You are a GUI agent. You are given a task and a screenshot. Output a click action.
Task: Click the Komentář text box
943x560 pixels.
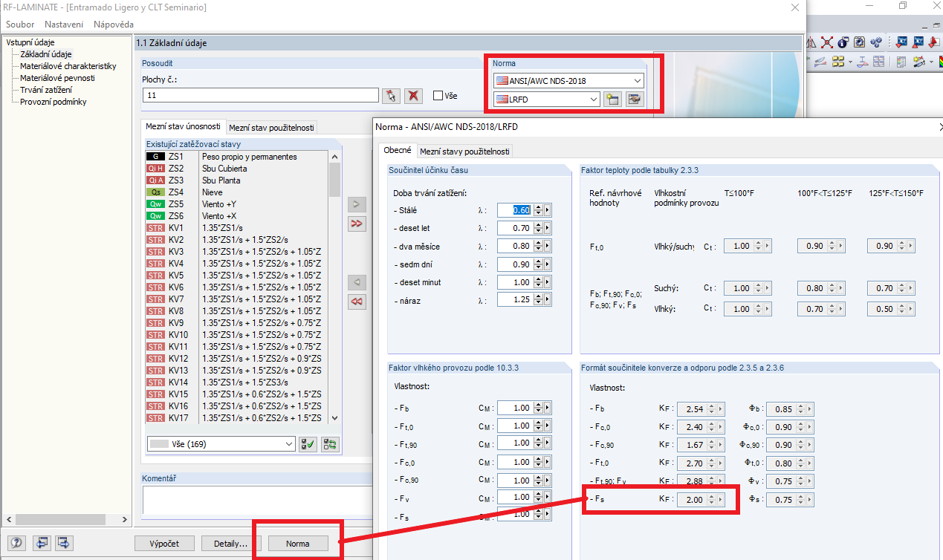click(x=257, y=500)
